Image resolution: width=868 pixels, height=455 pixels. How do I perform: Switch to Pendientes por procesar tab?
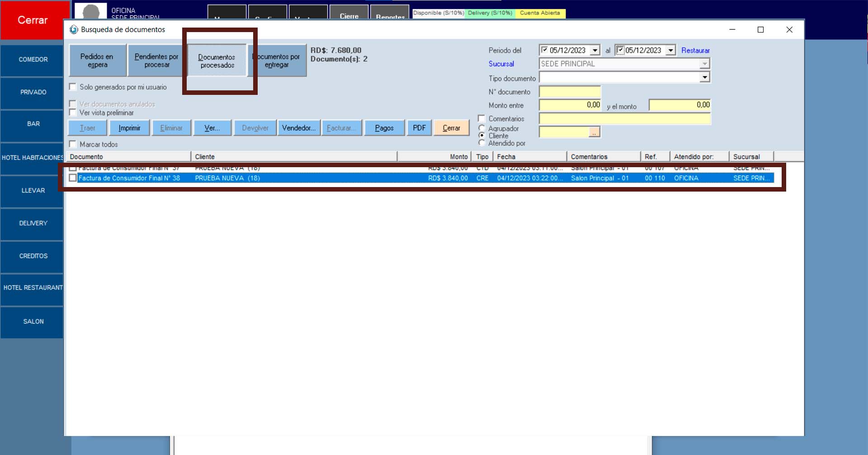click(x=156, y=61)
